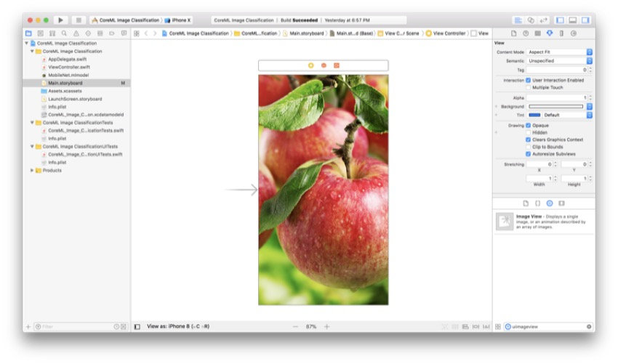The width and height of the screenshot is (618, 364).
Task: Open the Content Mode dropdown
Action: tap(559, 52)
